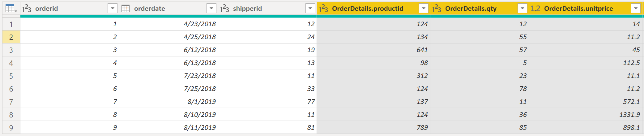
Task: Click the table menu icon in top-left corner
Action: [11, 9]
